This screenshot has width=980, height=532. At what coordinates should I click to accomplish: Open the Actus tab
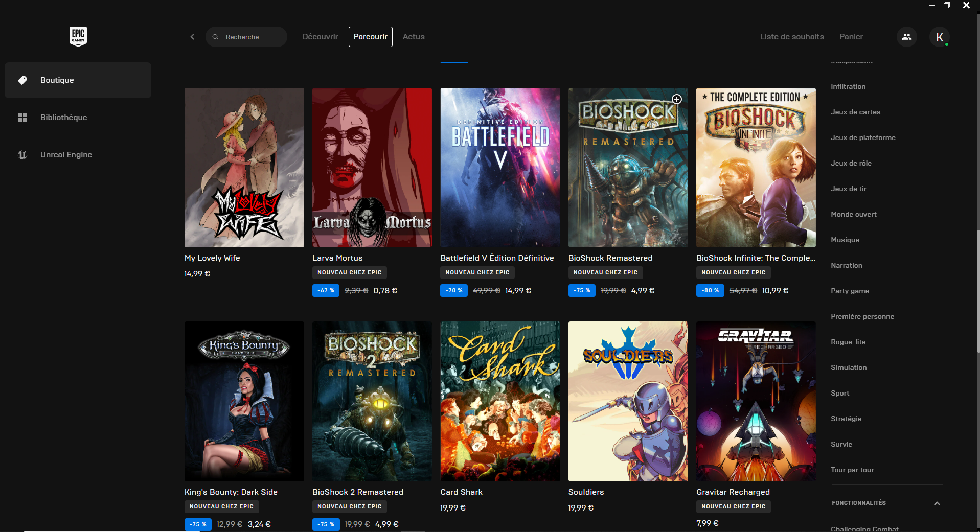[x=413, y=36]
